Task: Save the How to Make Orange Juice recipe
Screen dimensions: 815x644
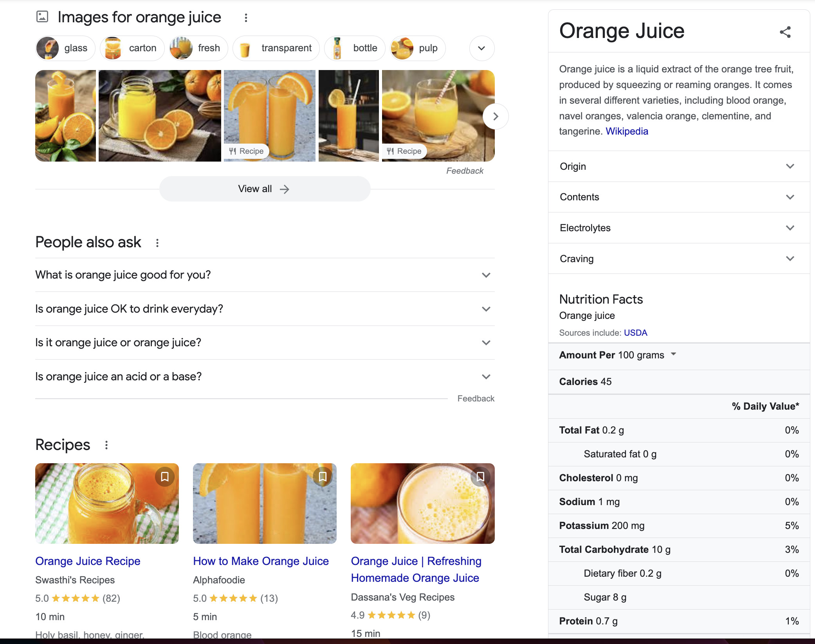Action: (x=323, y=477)
